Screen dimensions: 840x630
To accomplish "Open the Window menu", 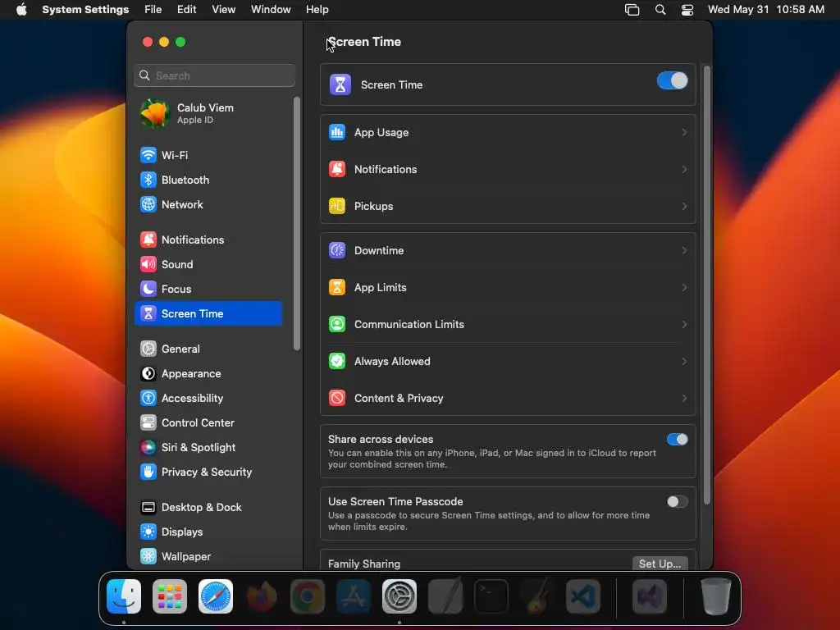I will (271, 10).
